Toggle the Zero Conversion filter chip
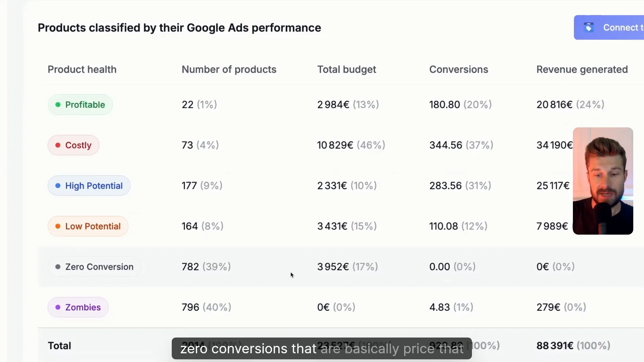The height and width of the screenshot is (362, 644). pyautogui.click(x=94, y=267)
